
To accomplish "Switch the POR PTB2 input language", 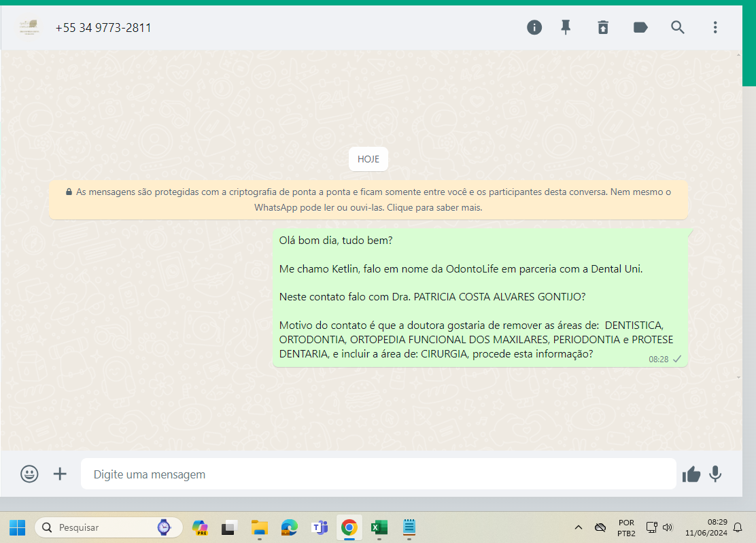I will click(626, 528).
